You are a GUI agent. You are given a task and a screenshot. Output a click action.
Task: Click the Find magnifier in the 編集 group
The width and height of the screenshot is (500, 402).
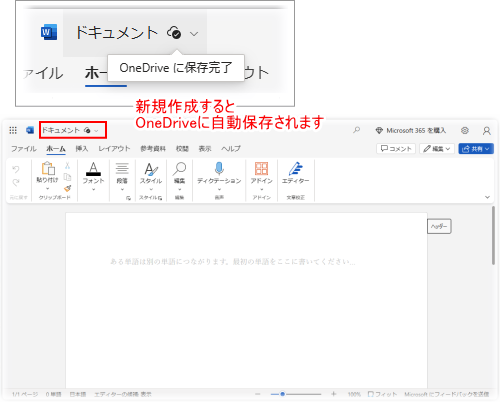(179, 169)
